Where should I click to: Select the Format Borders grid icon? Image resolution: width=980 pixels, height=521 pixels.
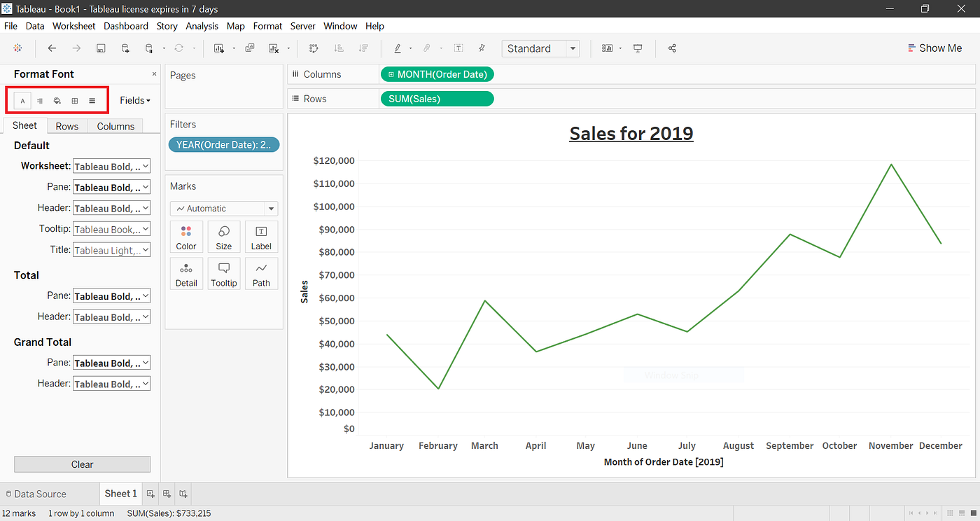point(75,101)
